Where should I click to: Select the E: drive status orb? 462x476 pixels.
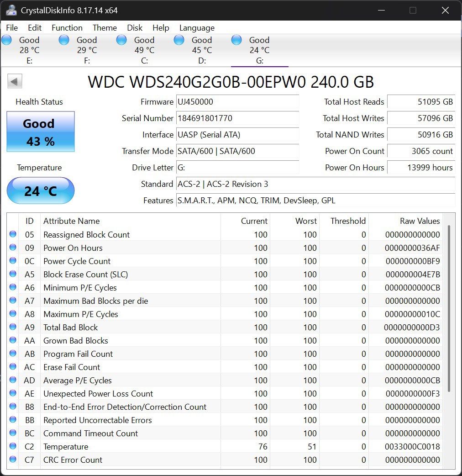7,40
